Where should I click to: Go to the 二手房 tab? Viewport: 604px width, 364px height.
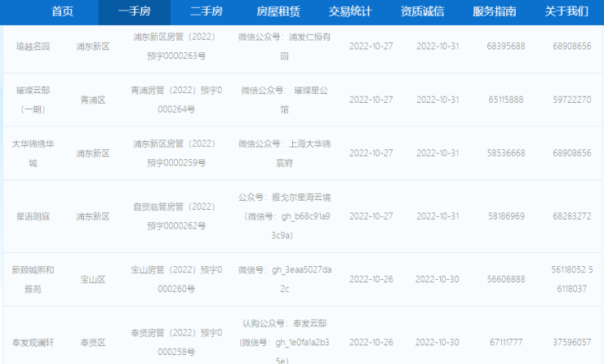pyautogui.click(x=207, y=11)
